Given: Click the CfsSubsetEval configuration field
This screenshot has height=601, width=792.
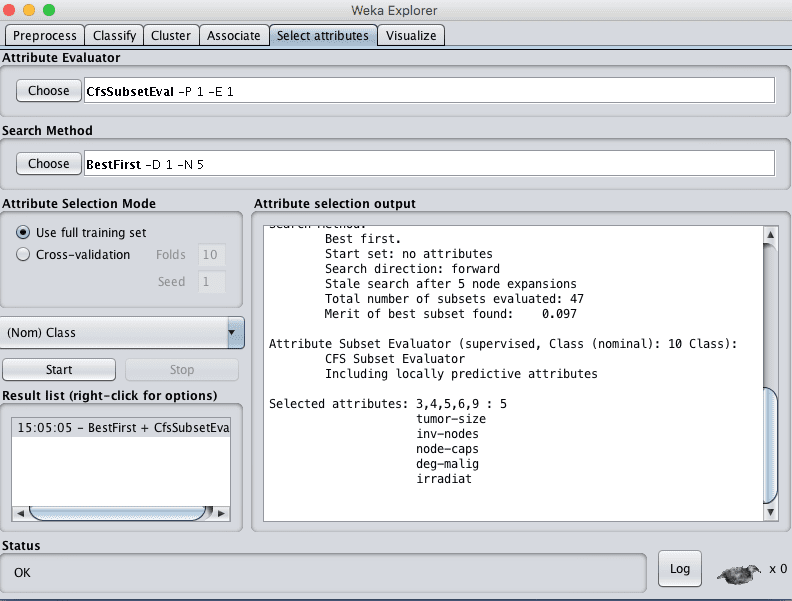Looking at the screenshot, I should click(429, 91).
